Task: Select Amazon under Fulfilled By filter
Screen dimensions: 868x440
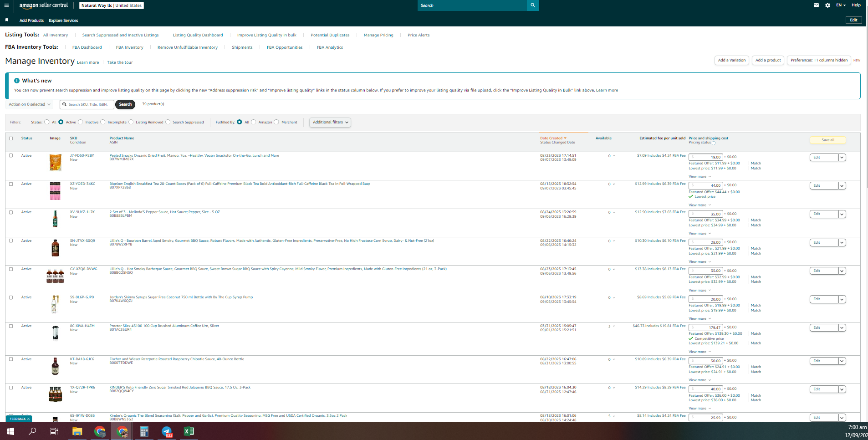Action: (254, 122)
